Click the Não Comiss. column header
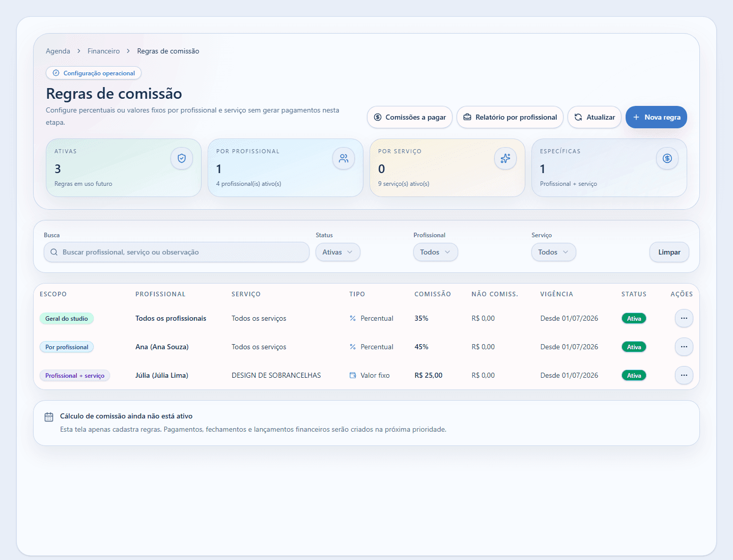733x560 pixels. (x=495, y=294)
